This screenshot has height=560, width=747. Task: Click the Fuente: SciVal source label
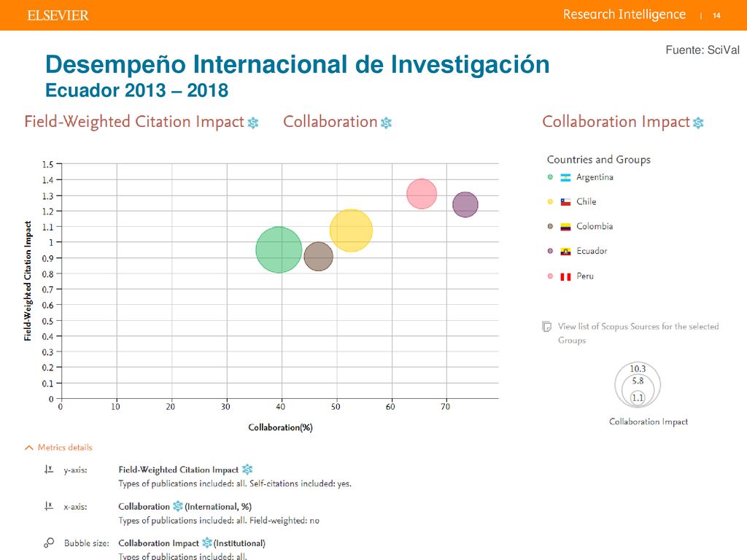click(x=703, y=50)
